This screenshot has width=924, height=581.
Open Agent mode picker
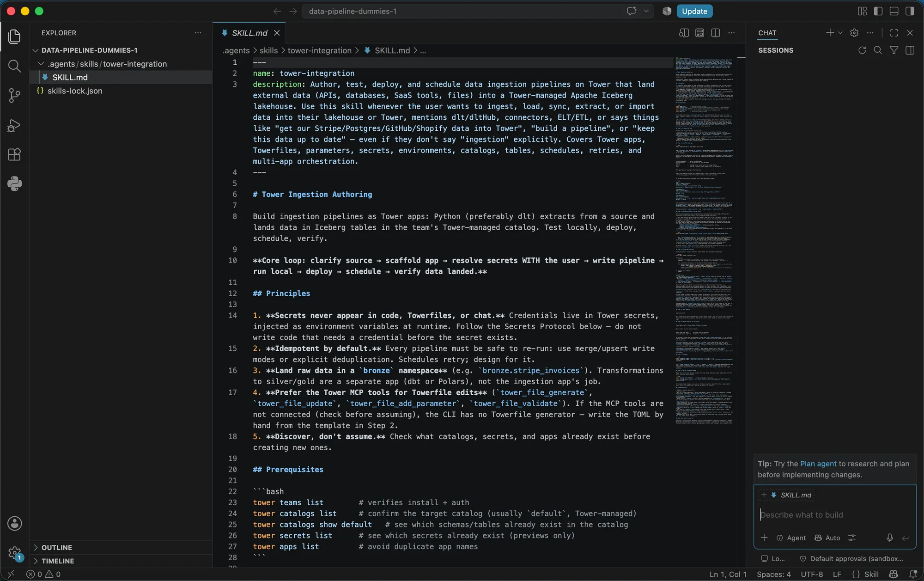(791, 538)
